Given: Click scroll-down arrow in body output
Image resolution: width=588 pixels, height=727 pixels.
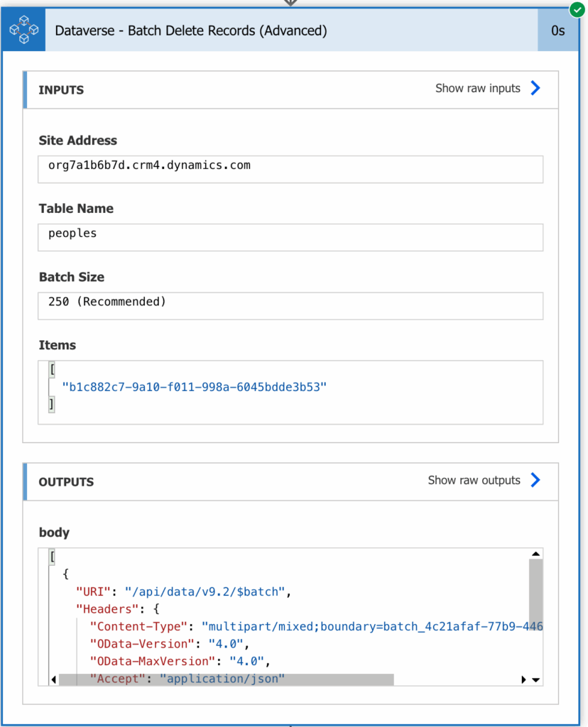Looking at the screenshot, I should tap(535, 679).
